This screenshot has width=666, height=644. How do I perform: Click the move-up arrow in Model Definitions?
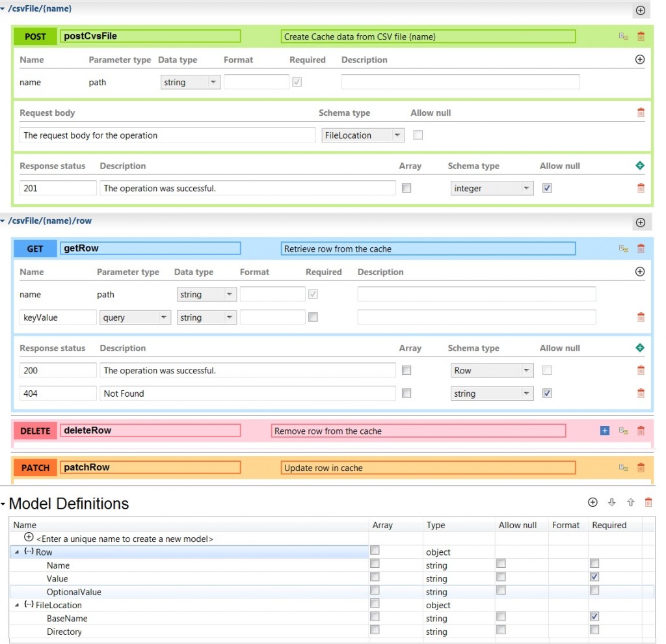[x=629, y=502]
